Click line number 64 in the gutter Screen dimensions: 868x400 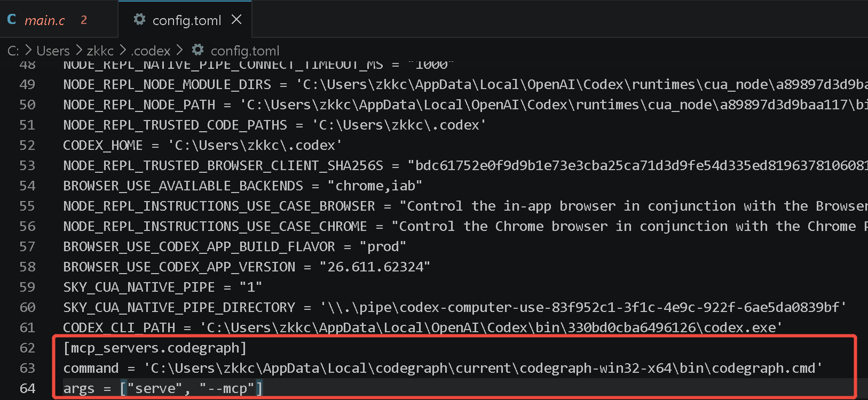(27, 388)
